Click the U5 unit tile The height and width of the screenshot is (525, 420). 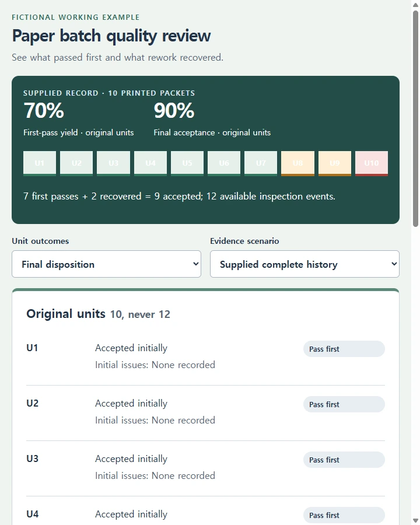(187, 163)
